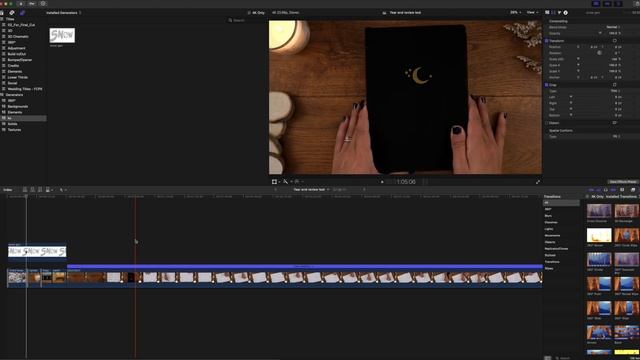Open the Video inspector tab

[x=553, y=13]
